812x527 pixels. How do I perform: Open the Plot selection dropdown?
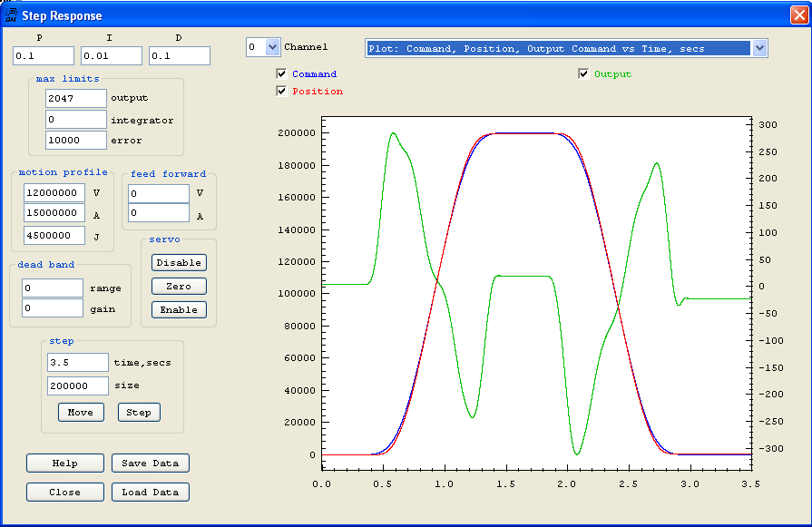click(x=760, y=46)
